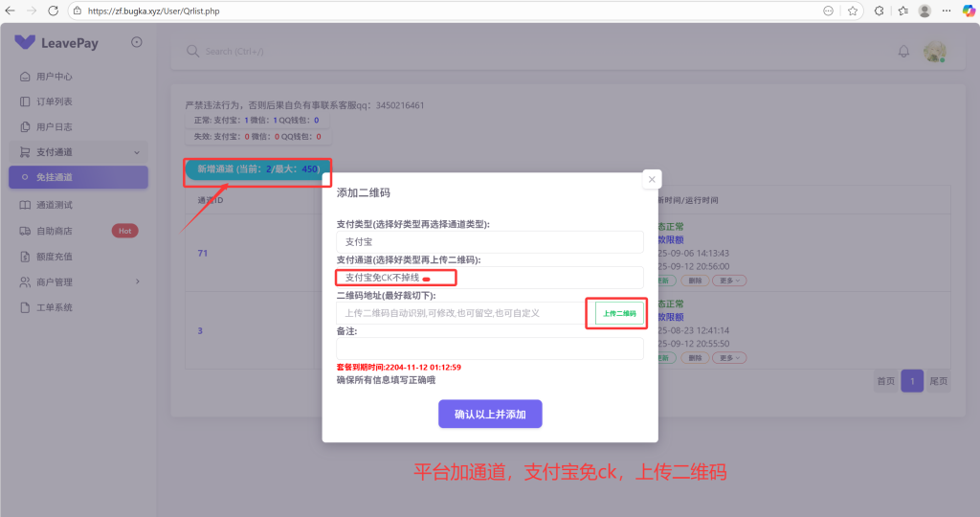Open 支付类型 dropdown showing 支付宝
Viewport: 980px width, 517px height.
tap(490, 242)
